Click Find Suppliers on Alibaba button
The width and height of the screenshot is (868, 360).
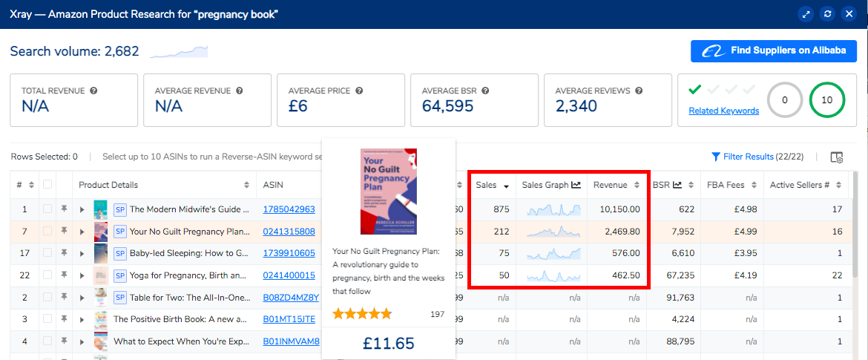tap(773, 51)
